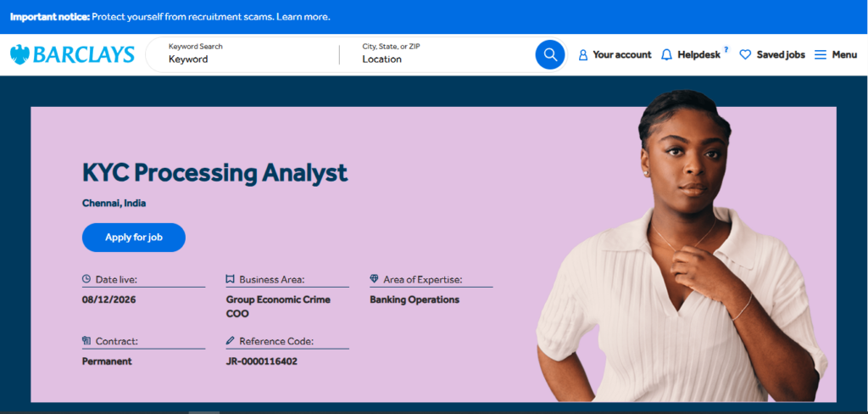
Task: Click the date value 08/12/2026
Action: point(109,299)
